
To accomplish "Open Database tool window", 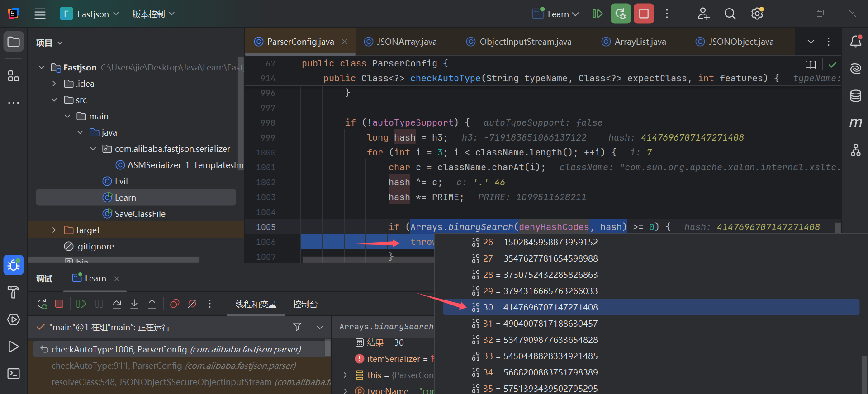I will pos(856,96).
